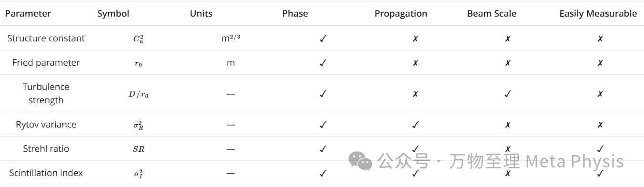Select the Symbol column header
Screen dimensions: 644x187
coord(113,13)
